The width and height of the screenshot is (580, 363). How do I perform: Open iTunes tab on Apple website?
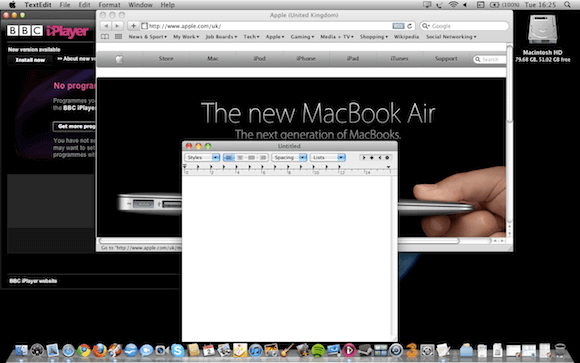(x=399, y=58)
